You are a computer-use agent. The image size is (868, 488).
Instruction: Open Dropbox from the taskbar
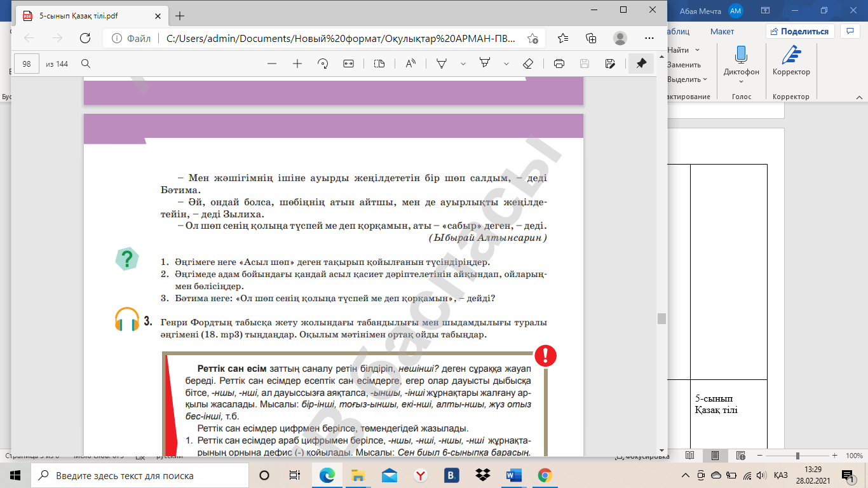(482, 475)
